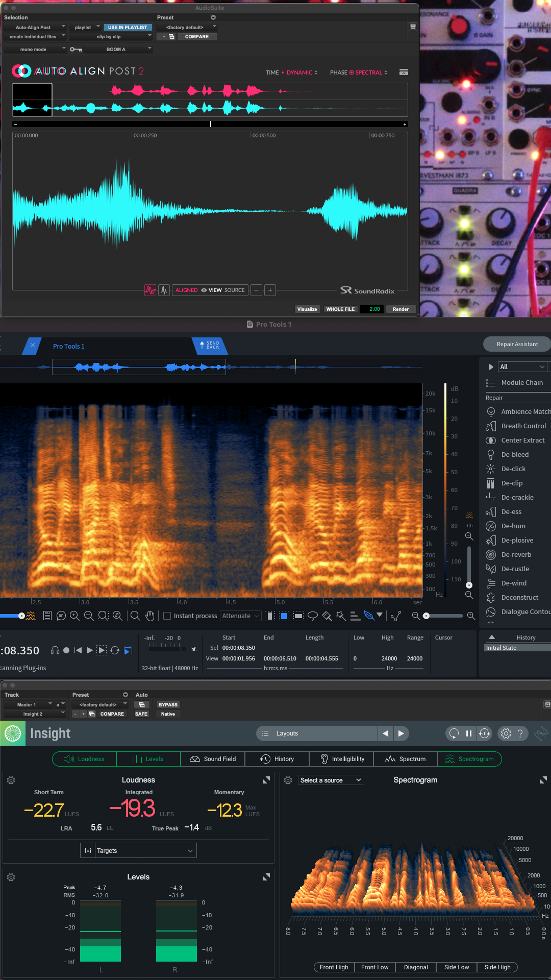This screenshot has width=551, height=980.
Task: Maximize the Loudness panel
Action: click(266, 780)
